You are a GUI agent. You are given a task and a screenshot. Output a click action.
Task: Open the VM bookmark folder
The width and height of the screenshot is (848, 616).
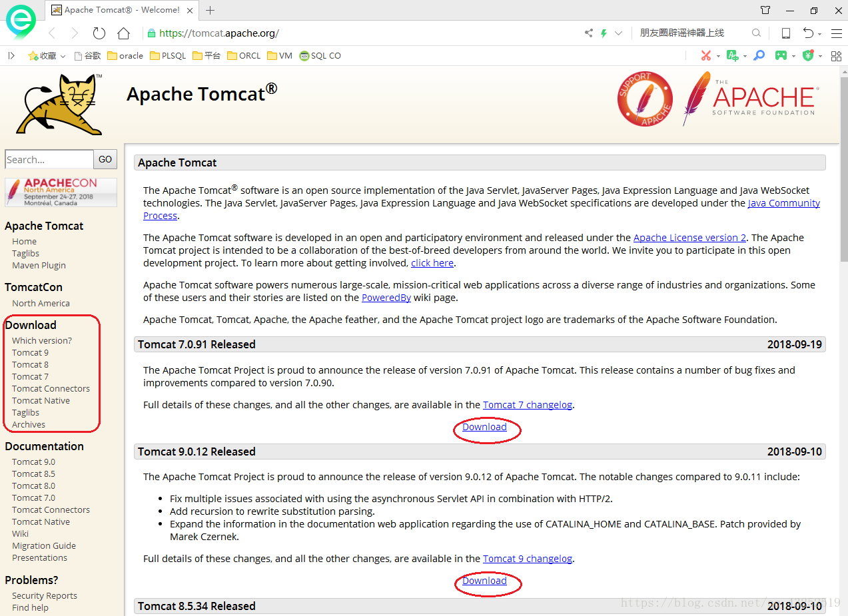280,56
